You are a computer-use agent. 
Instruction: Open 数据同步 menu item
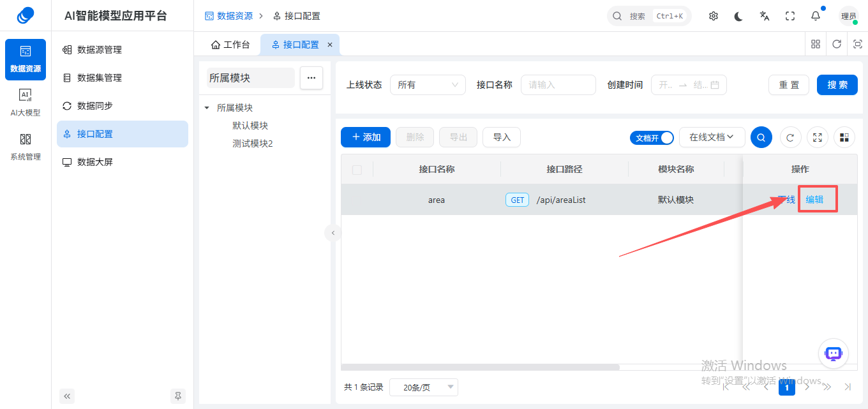click(123, 106)
